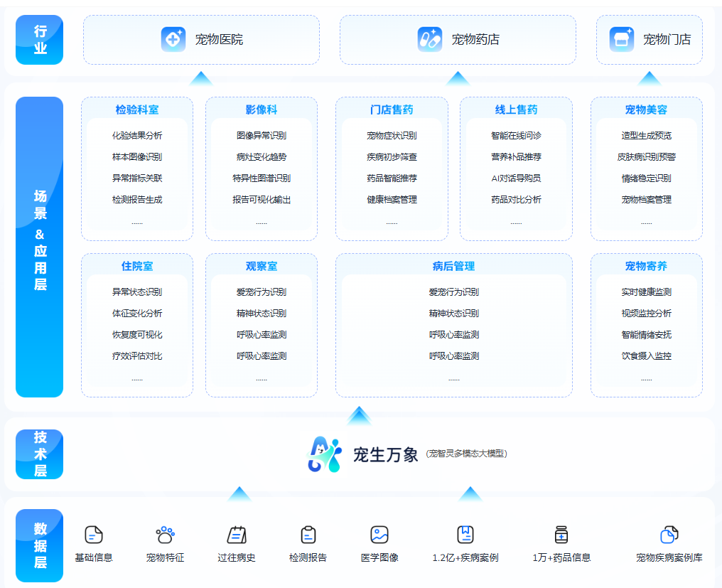Viewport: 722px width, 588px height.
Task: Click the 宠物门店 storefront icon
Action: [x=622, y=40]
